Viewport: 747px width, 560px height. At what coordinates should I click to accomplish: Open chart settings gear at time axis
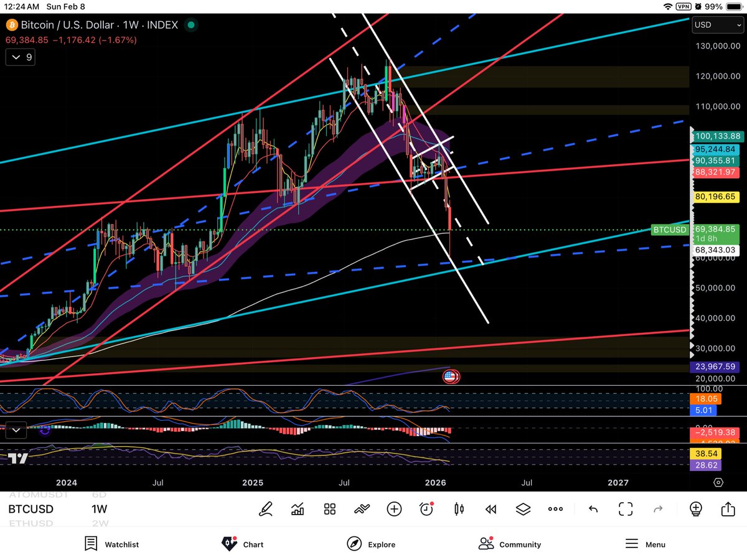(x=718, y=483)
